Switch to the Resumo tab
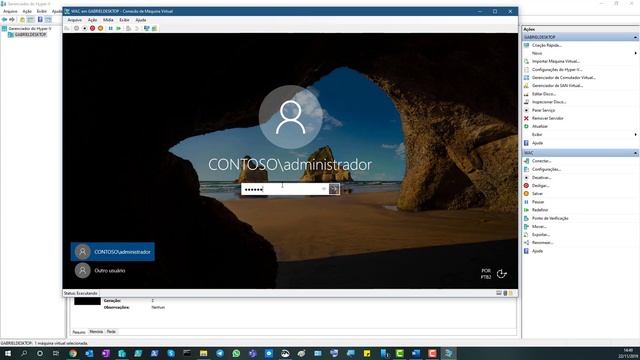This screenshot has width=640, height=360. pyautogui.click(x=79, y=332)
